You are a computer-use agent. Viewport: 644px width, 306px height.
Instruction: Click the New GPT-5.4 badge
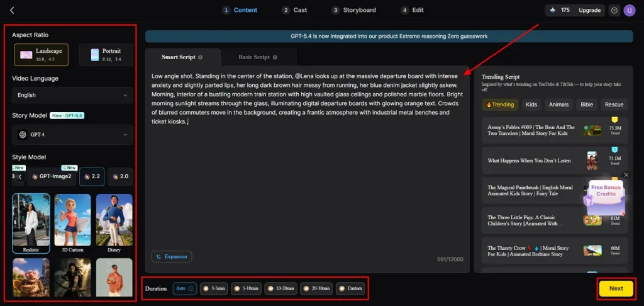(67, 116)
